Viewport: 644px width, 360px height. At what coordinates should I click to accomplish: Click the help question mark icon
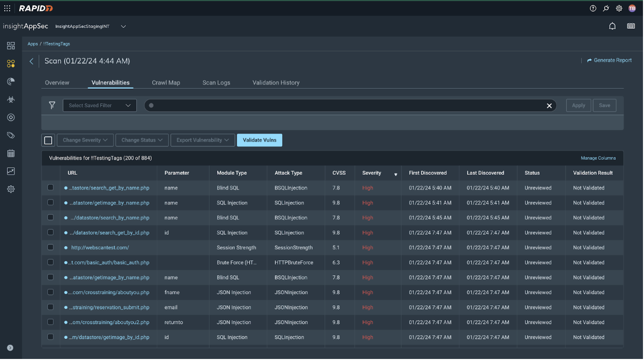[593, 8]
